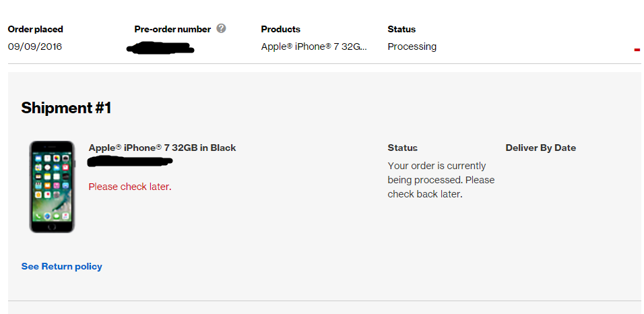Click the Products column header
Image resolution: width=644 pixels, height=314 pixels.
click(281, 29)
